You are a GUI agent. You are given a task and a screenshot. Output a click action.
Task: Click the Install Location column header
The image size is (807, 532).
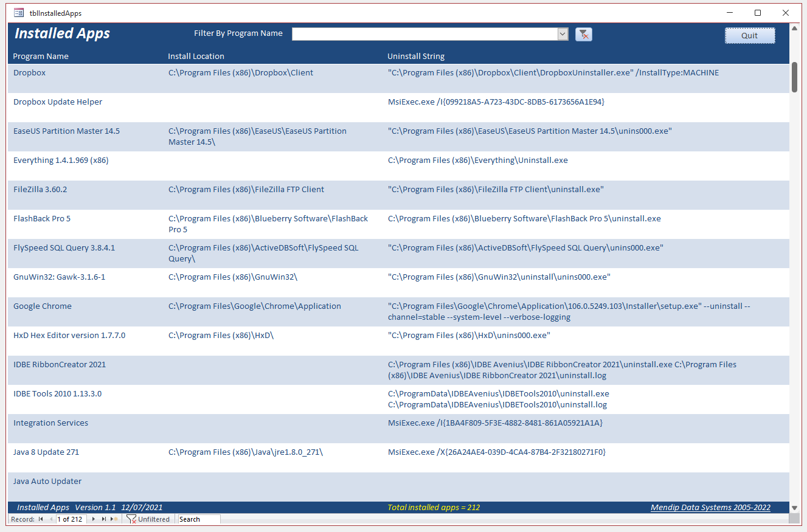[x=196, y=56]
